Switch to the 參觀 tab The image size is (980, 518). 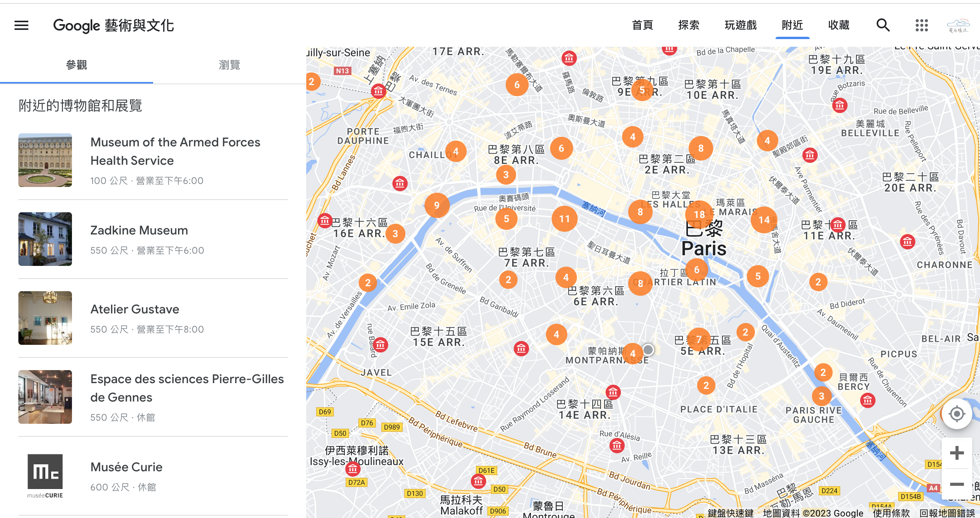pyautogui.click(x=77, y=65)
